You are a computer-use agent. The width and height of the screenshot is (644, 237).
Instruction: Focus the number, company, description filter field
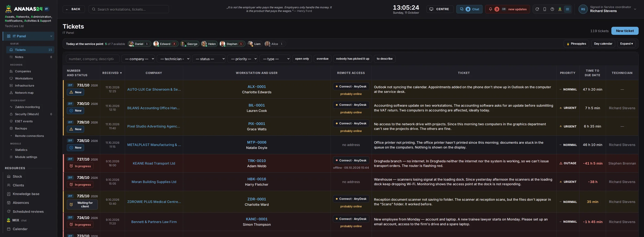93,59
